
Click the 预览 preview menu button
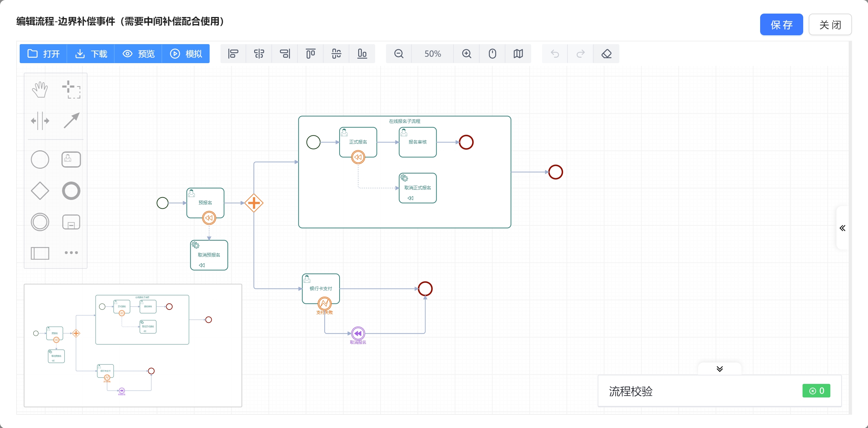[x=138, y=54]
